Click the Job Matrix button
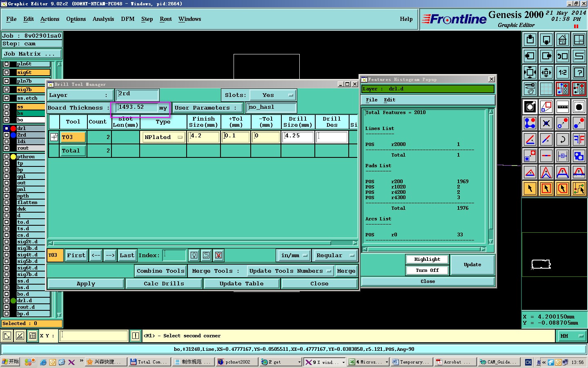The image size is (588, 368). coord(32,54)
